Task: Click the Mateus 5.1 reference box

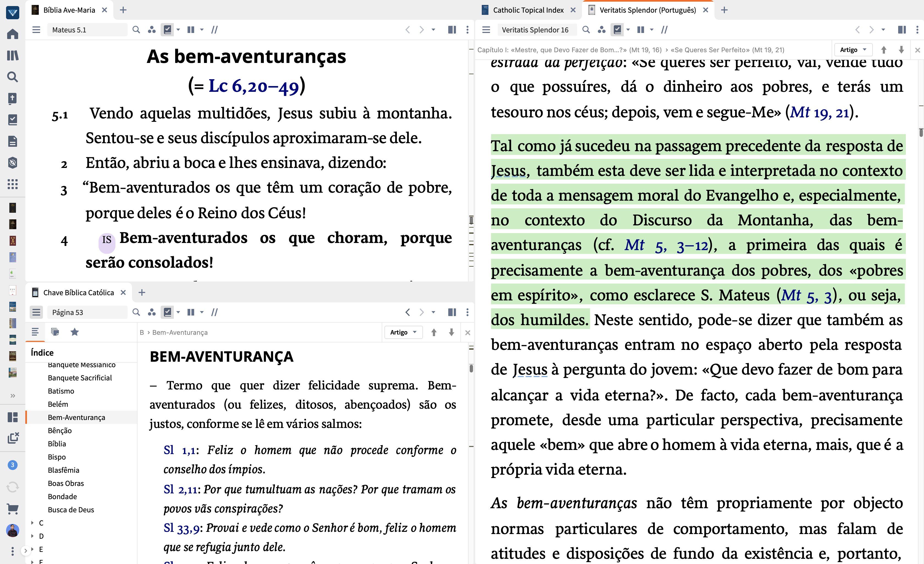Action: (87, 30)
